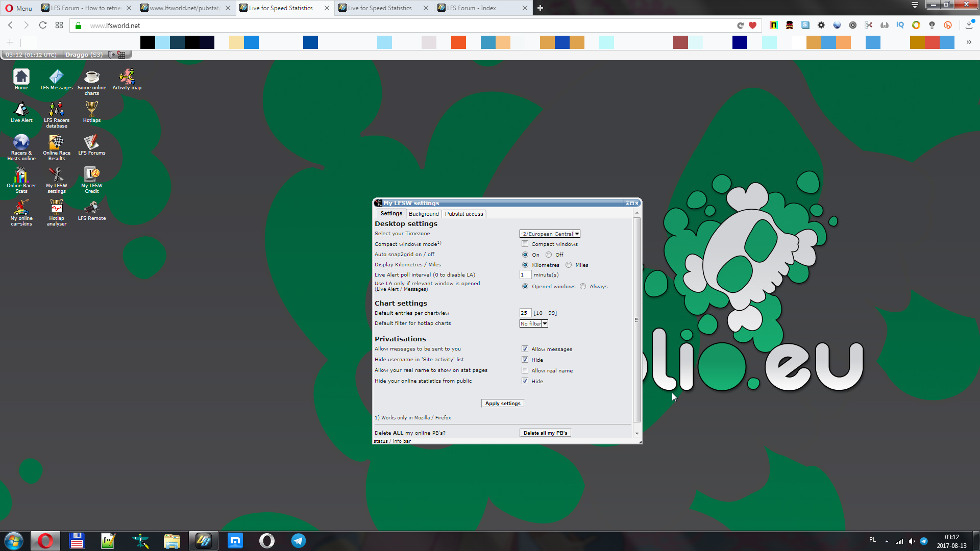Click the orange color swatch in the bookmarks bar
Image resolution: width=980 pixels, height=551 pixels.
click(458, 42)
